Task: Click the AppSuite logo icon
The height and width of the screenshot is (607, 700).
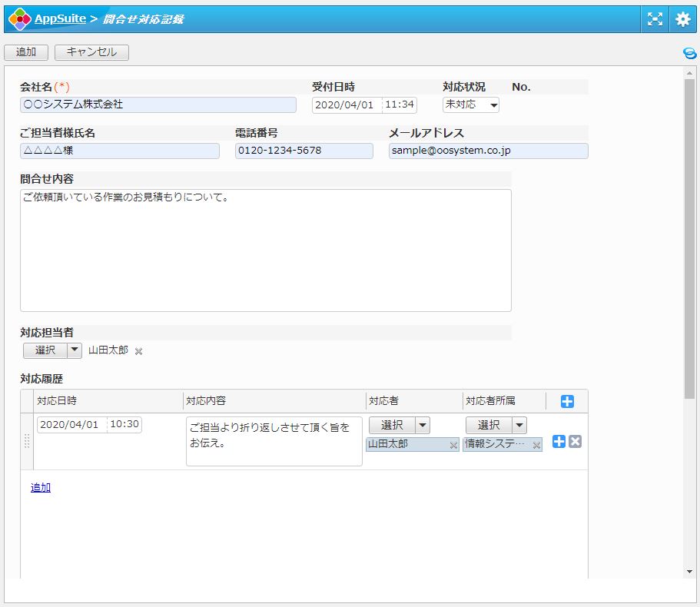Action: pyautogui.click(x=19, y=19)
